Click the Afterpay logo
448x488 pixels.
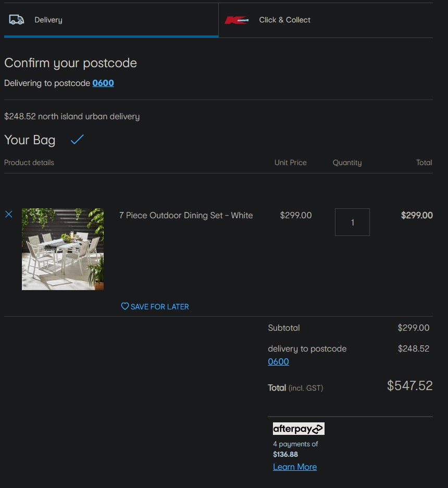[298, 429]
